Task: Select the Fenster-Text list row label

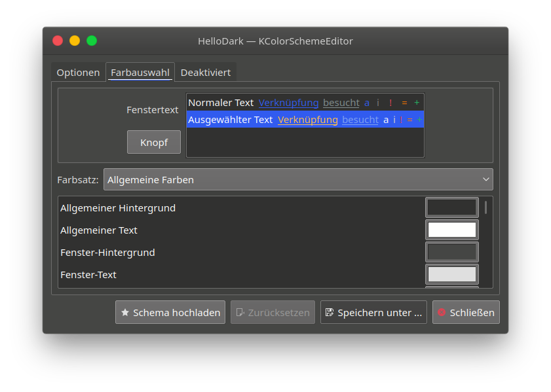Action: (88, 275)
